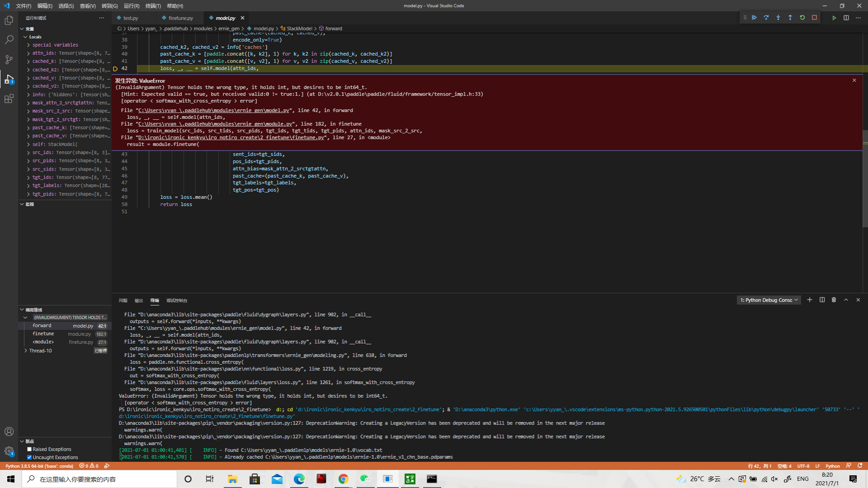Open the model.py link in exception trace
Viewport: 868px width, 488px height.
(213, 110)
